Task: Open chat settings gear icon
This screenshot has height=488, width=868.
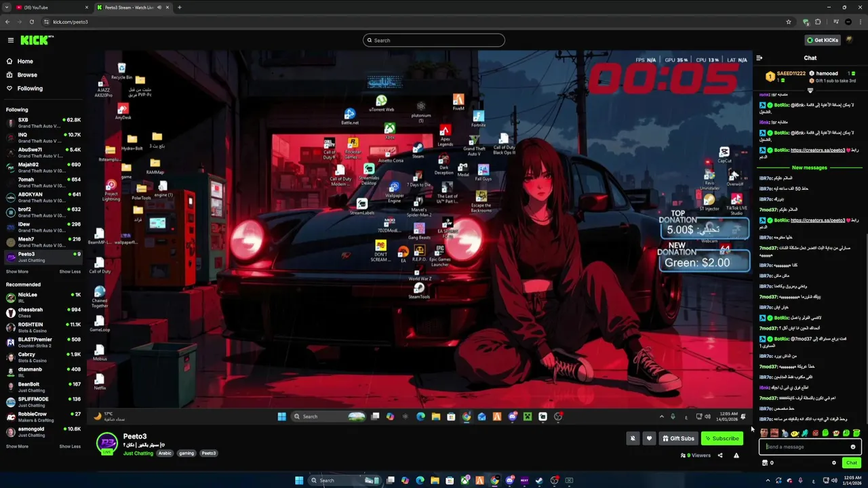Action: 834,463
